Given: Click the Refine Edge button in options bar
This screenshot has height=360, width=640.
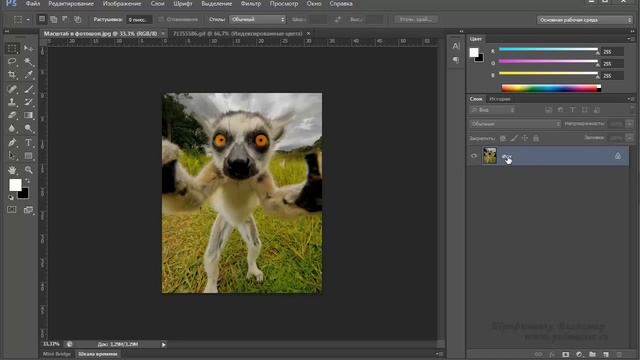Looking at the screenshot, I should pyautogui.click(x=416, y=19).
